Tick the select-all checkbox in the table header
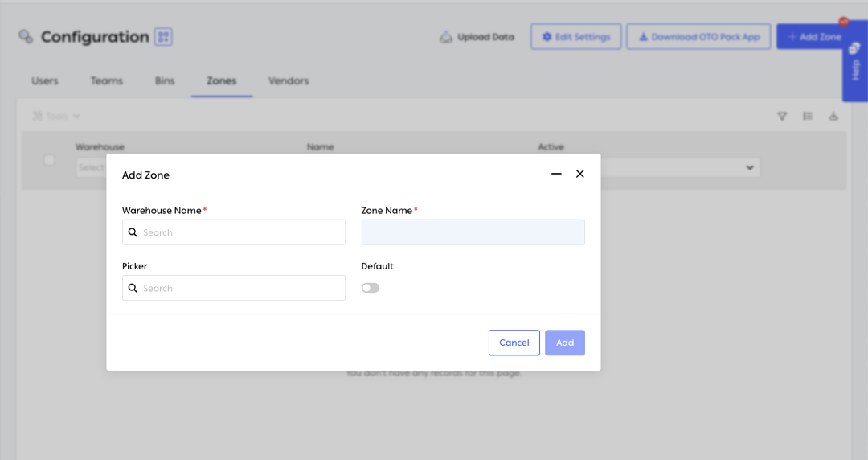The image size is (868, 460). tap(49, 160)
